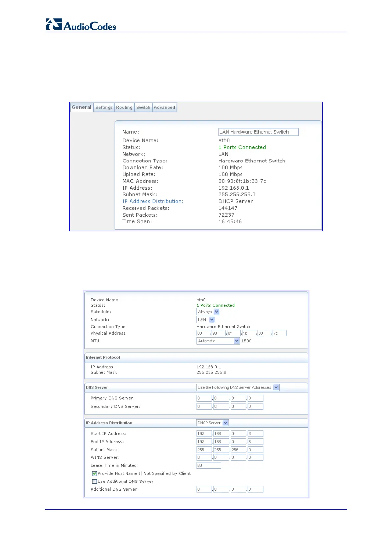
Task: Open the Switch tab
Action: tap(143, 107)
